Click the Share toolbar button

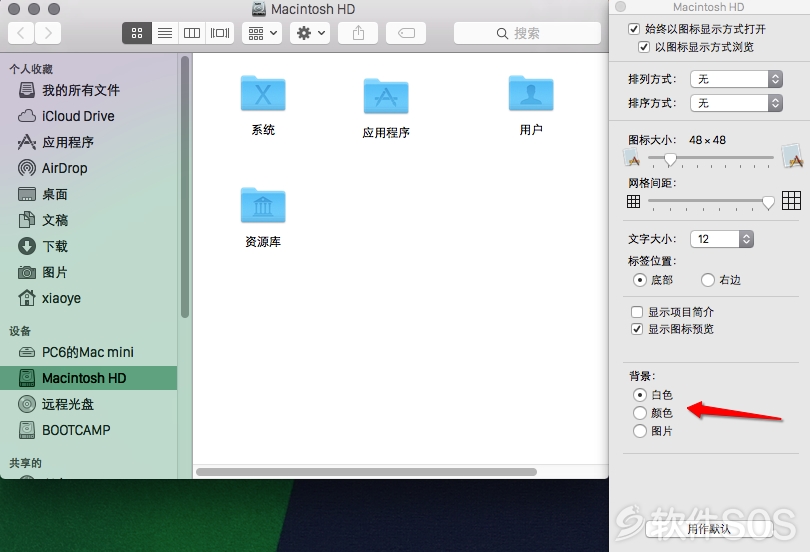coord(358,34)
